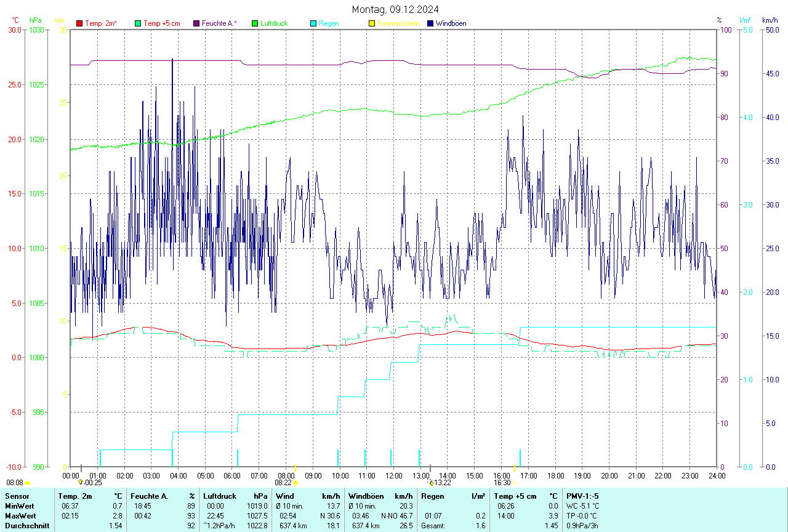This screenshot has width=788, height=532.
Task: Click the Regen column header in table
Action: pyautogui.click(x=433, y=496)
